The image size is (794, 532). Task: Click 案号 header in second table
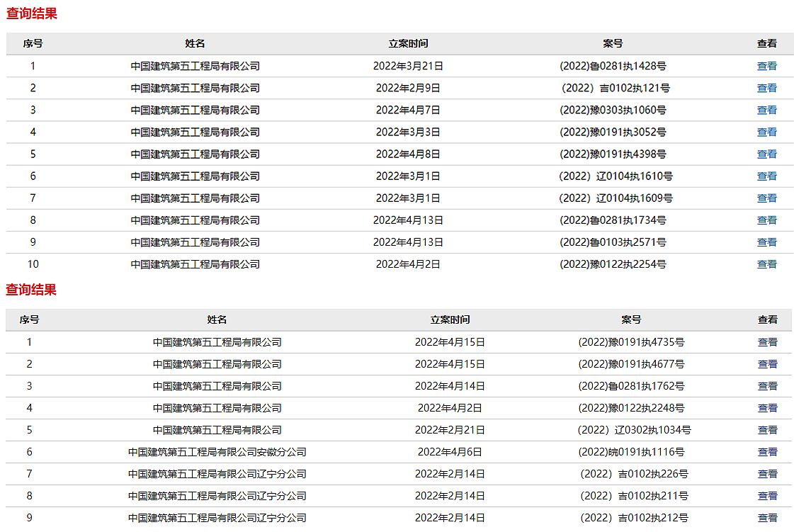click(631, 319)
